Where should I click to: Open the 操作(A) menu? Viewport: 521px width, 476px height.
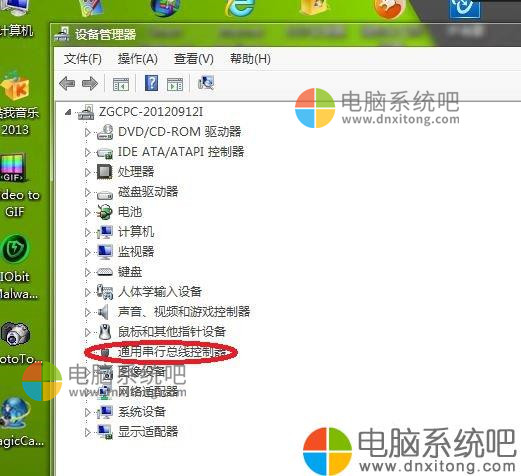coord(138,59)
